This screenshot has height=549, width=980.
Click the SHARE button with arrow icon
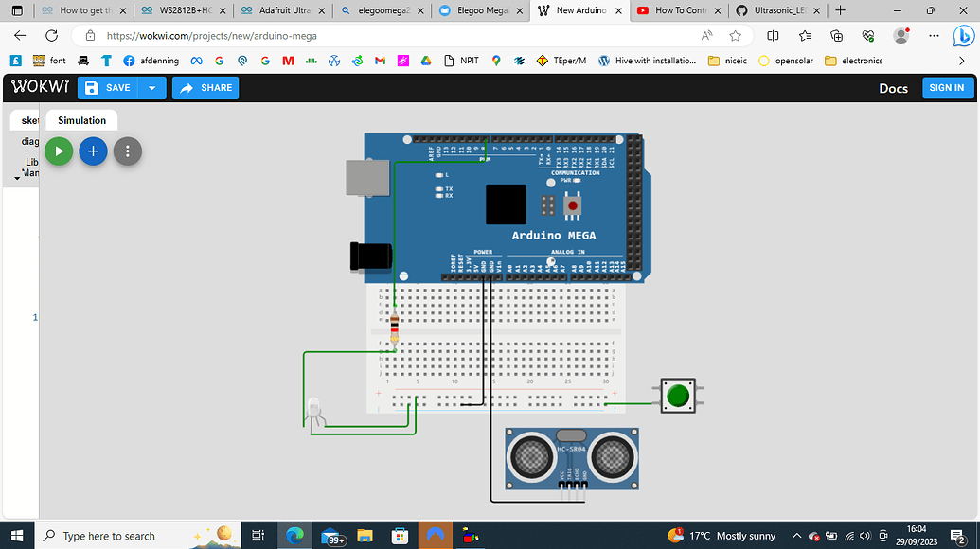pos(205,87)
